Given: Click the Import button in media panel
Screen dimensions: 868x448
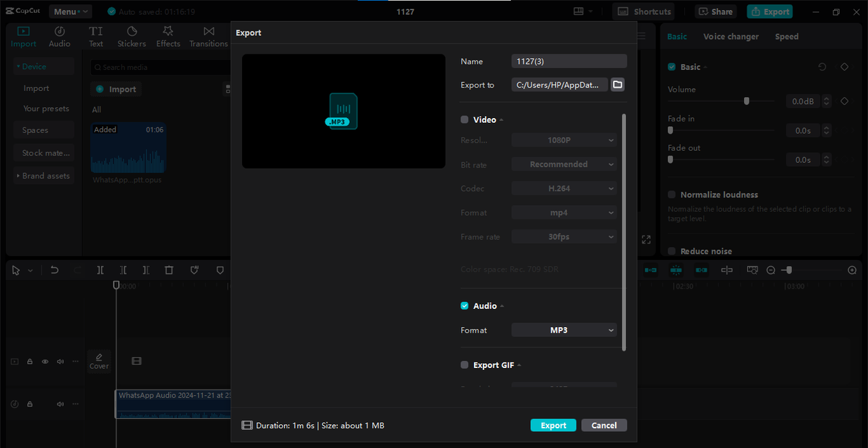Looking at the screenshot, I should (116, 89).
